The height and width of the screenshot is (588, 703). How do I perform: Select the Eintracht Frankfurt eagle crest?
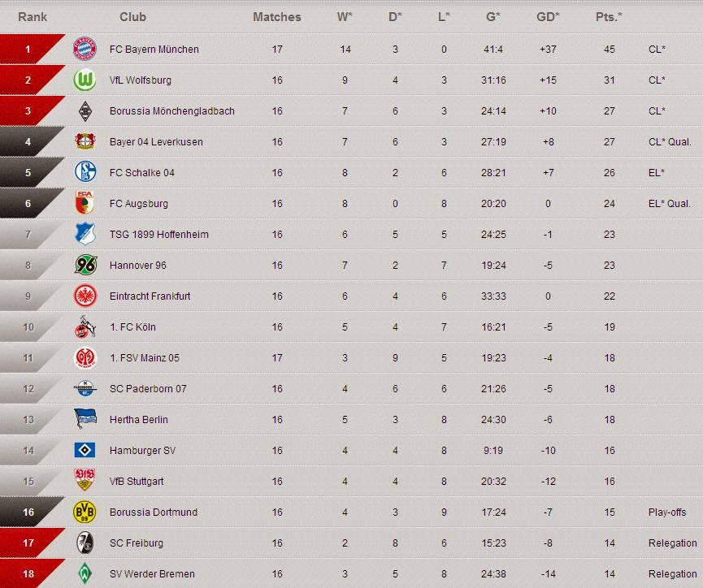click(85, 296)
